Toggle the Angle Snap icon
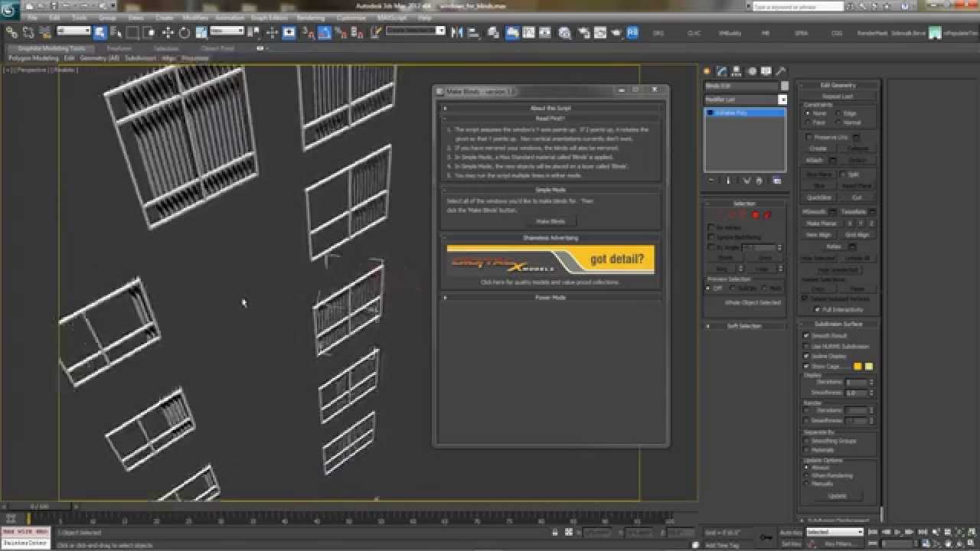980x551 pixels. click(324, 33)
